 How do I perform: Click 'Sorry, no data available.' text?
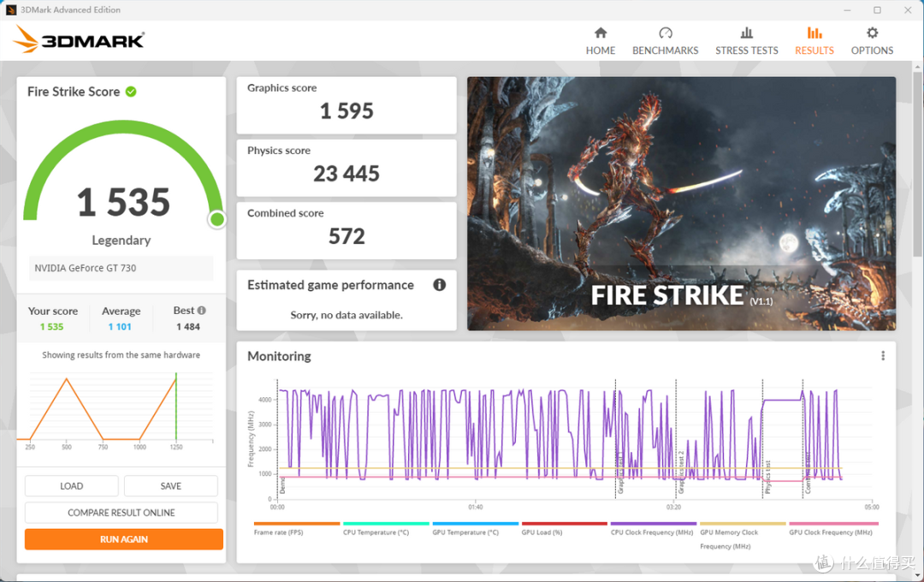[x=346, y=315]
